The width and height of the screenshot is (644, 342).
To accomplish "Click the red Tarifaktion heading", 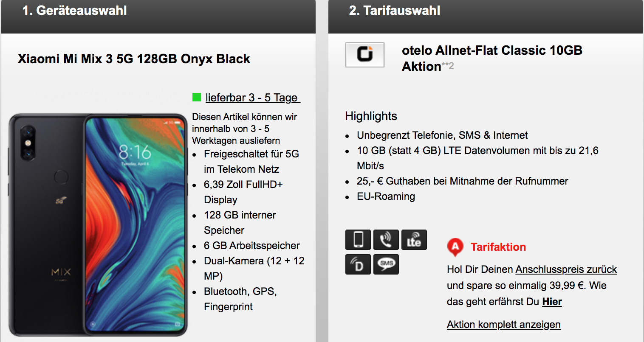I will (498, 247).
